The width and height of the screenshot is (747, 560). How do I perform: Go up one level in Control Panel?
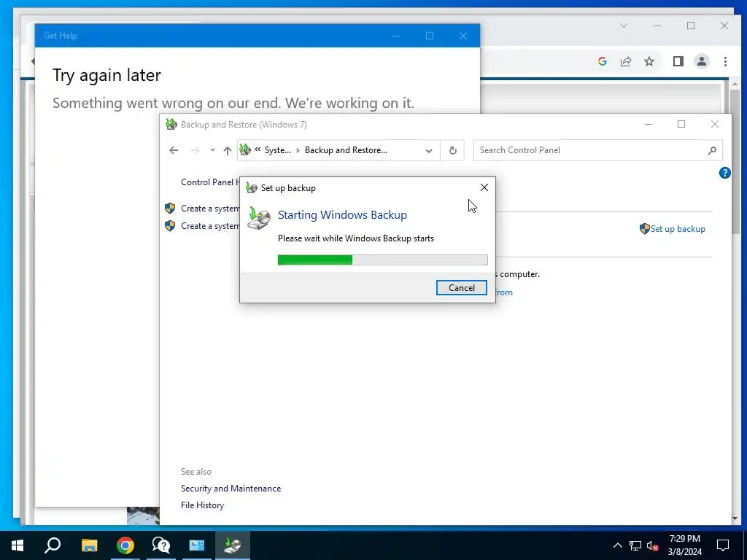pyautogui.click(x=228, y=150)
